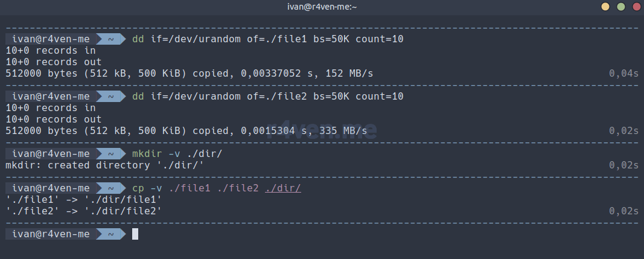Click the 152 MB/s output text
644x259 pixels.
(349, 74)
